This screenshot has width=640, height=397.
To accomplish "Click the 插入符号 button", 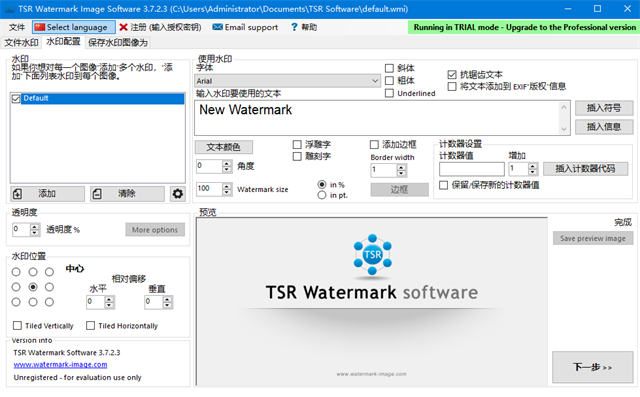I will pyautogui.click(x=604, y=108).
